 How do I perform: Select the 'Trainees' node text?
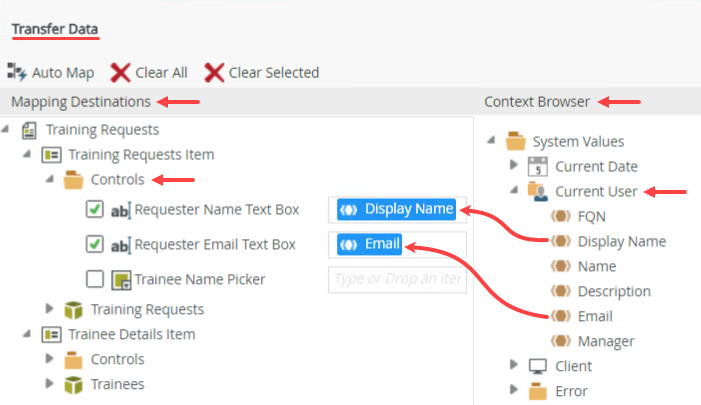click(118, 384)
